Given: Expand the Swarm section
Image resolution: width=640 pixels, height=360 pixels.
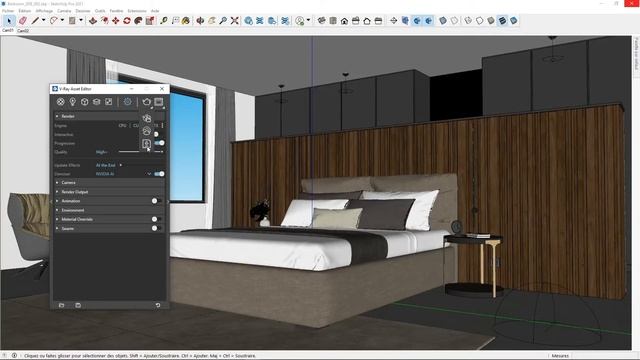Looking at the screenshot, I should [57, 229].
